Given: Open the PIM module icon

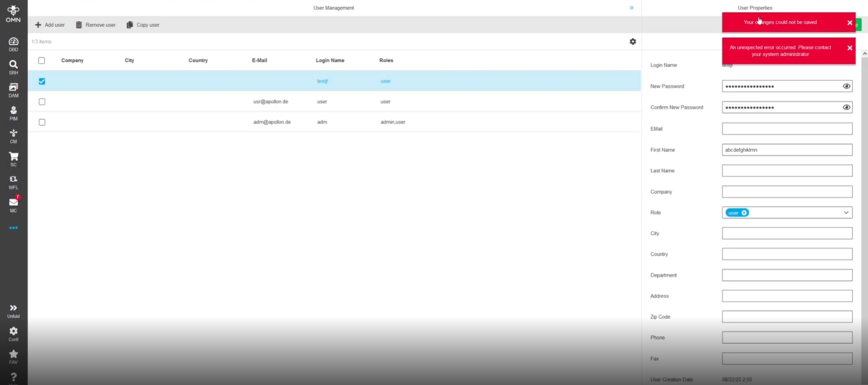Looking at the screenshot, I should 13,113.
